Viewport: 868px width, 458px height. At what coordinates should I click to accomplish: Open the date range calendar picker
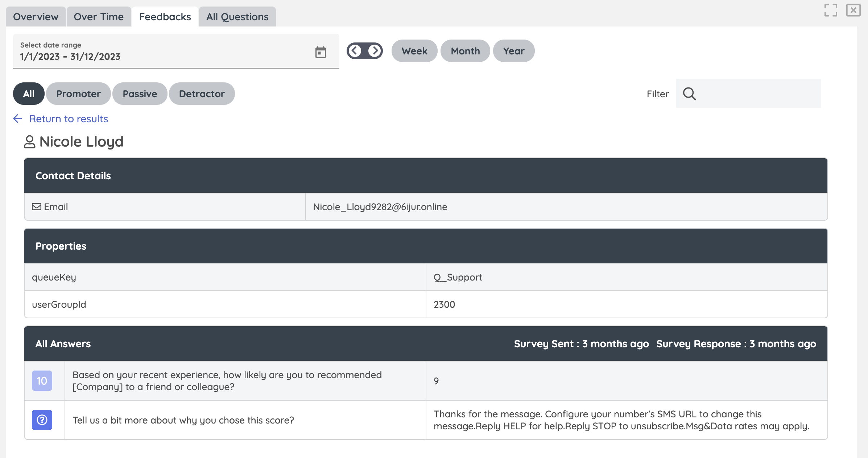pyautogui.click(x=321, y=52)
